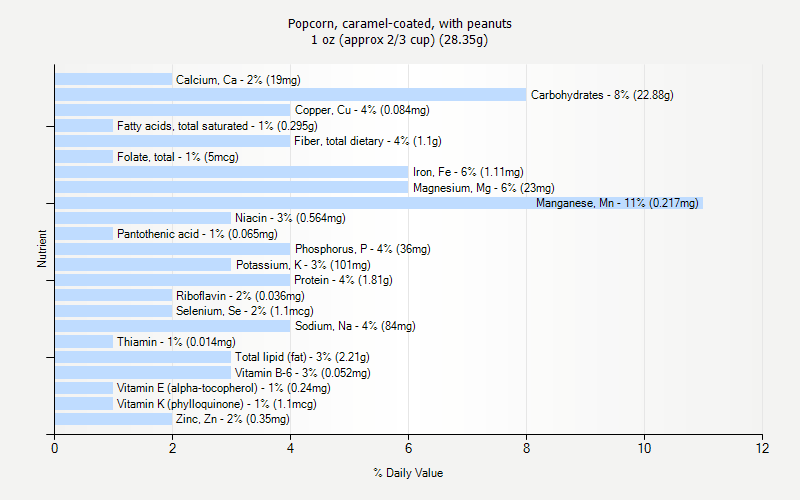The width and height of the screenshot is (800, 500).
Task: Click the 'Copper, Cu - 4% (0.084mg)' label
Action: (362, 110)
